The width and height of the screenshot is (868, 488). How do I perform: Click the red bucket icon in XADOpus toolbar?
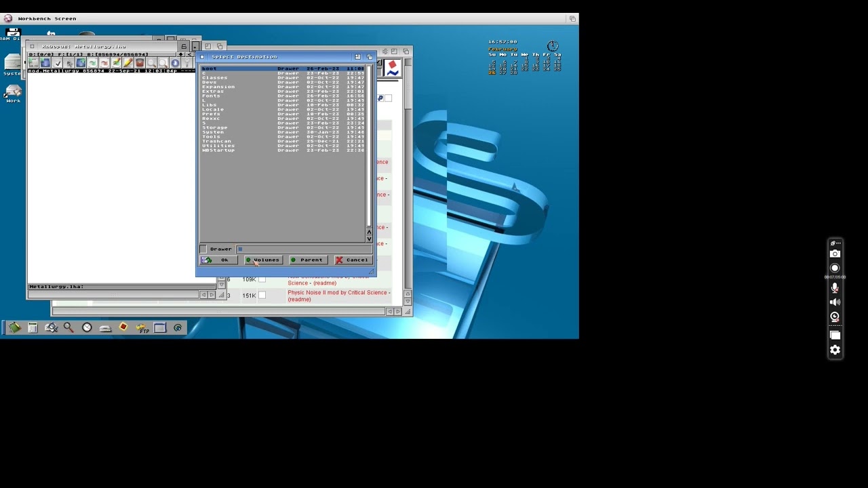[140, 63]
